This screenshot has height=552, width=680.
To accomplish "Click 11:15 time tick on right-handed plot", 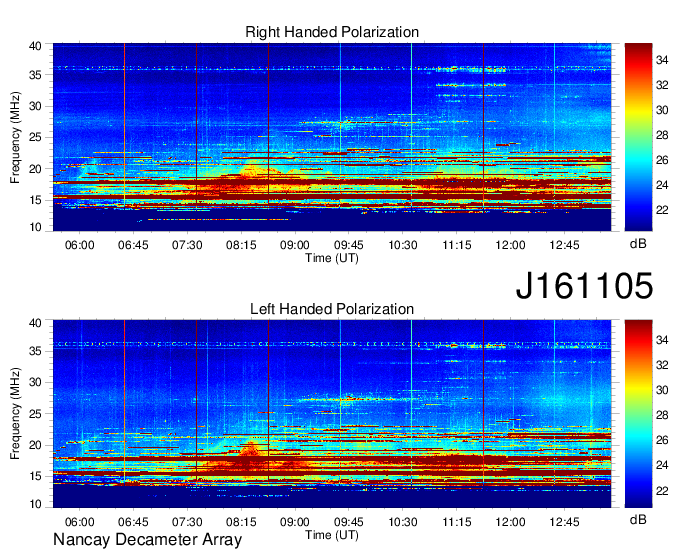I will (x=457, y=245).
